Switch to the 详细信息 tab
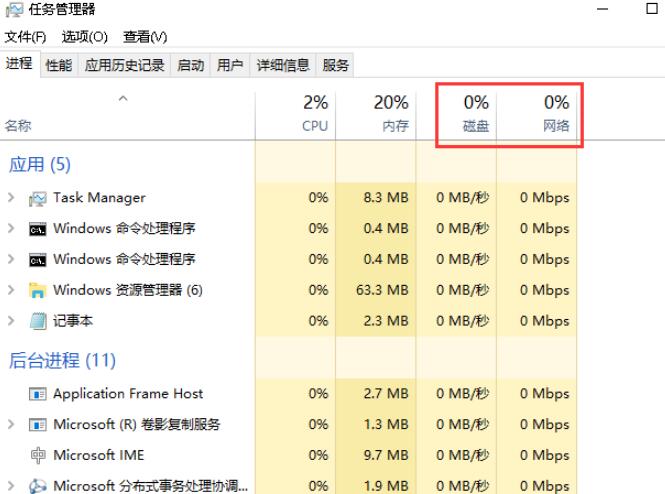Image resolution: width=665 pixels, height=494 pixels. pyautogui.click(x=283, y=65)
